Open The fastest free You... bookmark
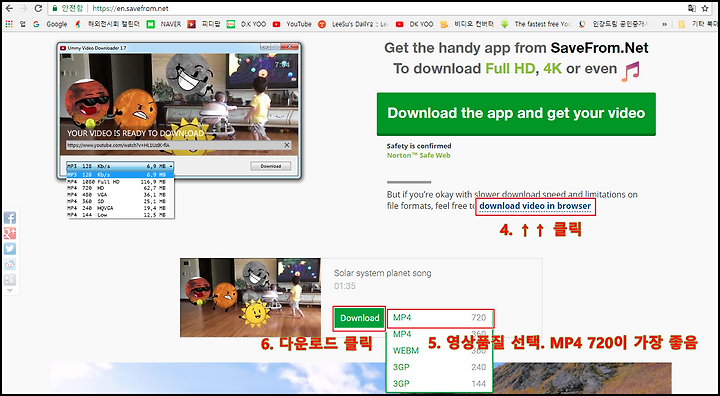This screenshot has height=396, width=720. click(535, 24)
